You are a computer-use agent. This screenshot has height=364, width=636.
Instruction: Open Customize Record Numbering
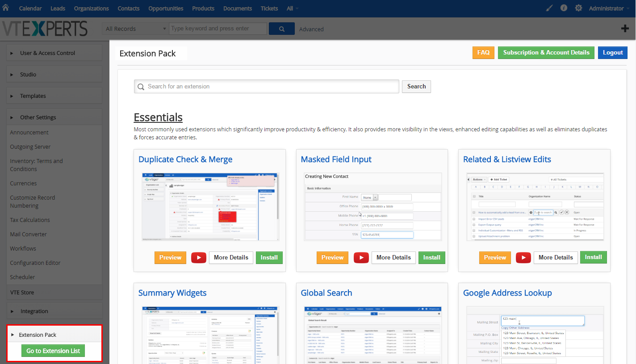click(x=33, y=202)
